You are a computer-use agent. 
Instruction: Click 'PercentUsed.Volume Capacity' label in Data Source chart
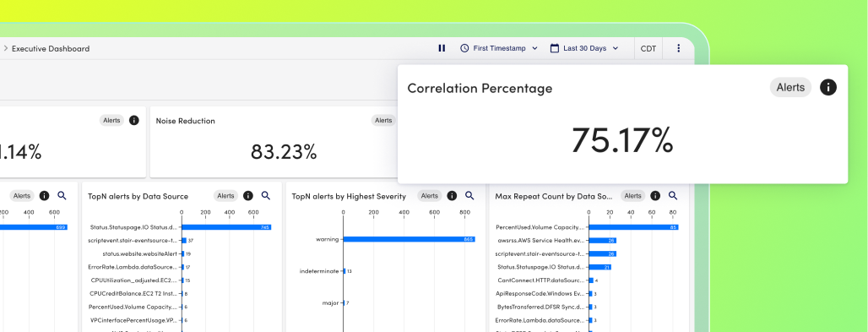133,307
